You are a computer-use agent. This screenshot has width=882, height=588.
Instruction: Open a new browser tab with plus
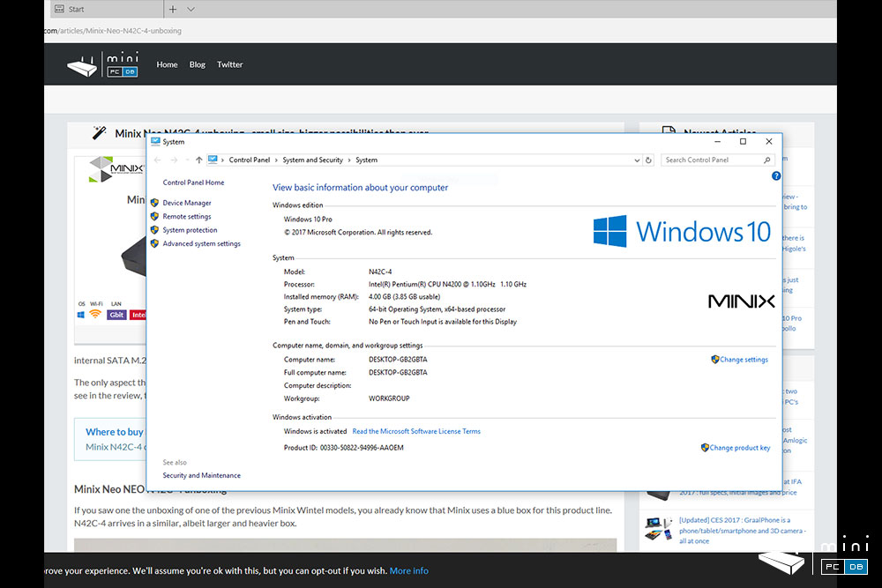coord(173,9)
